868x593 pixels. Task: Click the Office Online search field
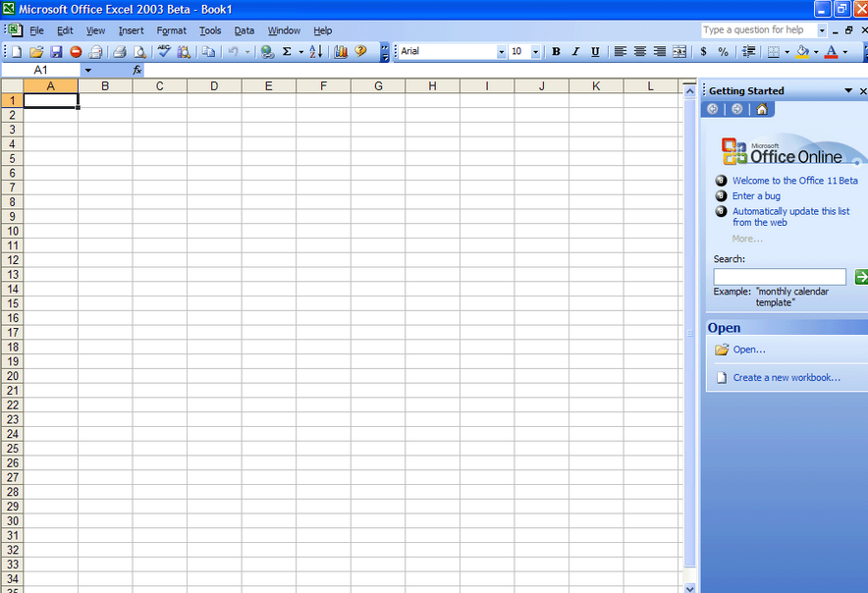tap(780, 276)
